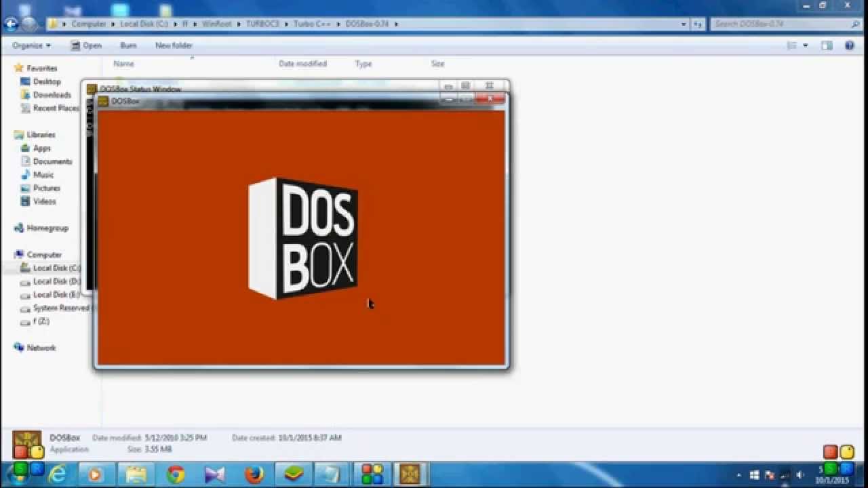Select the DOSBox taskbar icon

(410, 474)
